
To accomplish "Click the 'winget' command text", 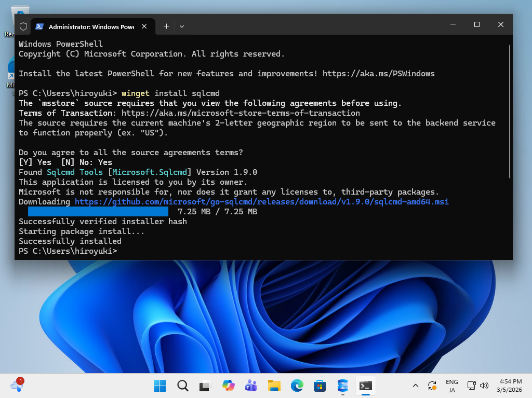I will (136, 93).
